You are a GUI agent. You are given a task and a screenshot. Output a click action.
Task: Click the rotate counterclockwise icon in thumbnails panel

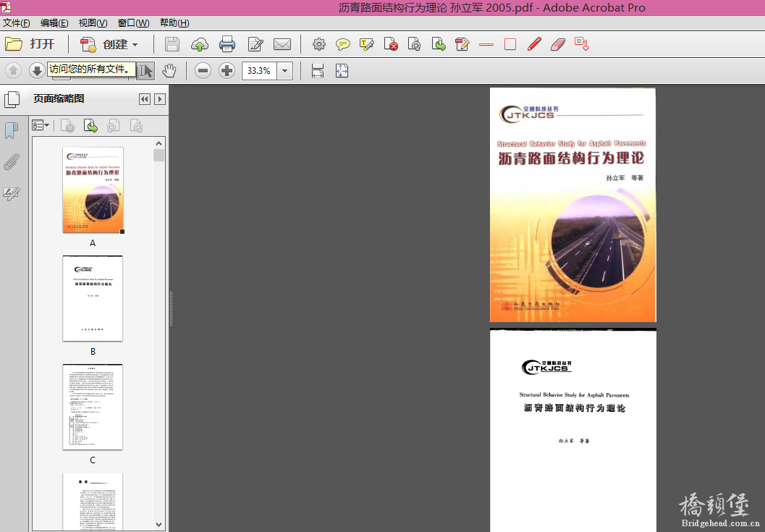113,127
